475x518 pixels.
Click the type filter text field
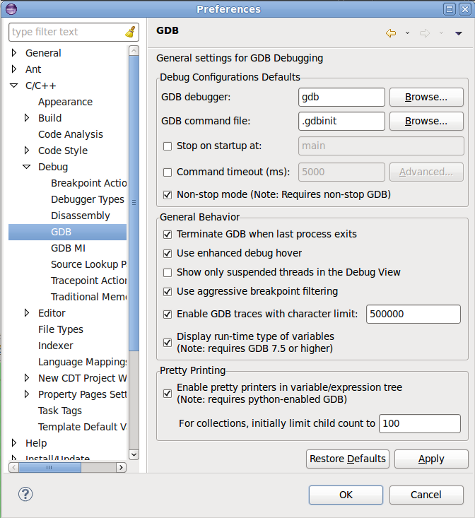tap(67, 32)
